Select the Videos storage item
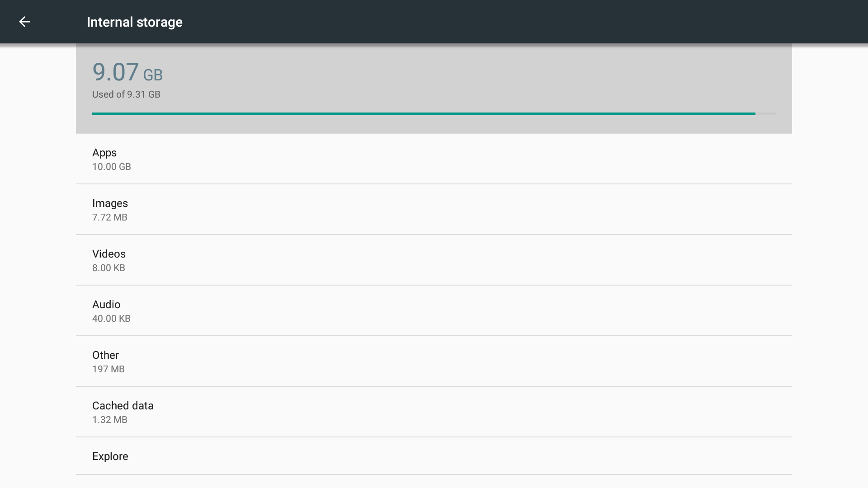The width and height of the screenshot is (868, 488). 434,260
